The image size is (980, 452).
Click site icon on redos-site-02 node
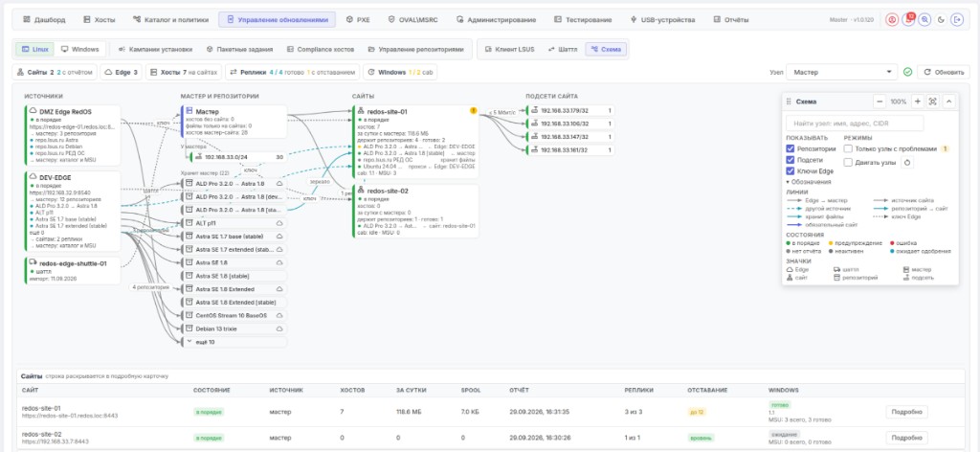coord(361,191)
